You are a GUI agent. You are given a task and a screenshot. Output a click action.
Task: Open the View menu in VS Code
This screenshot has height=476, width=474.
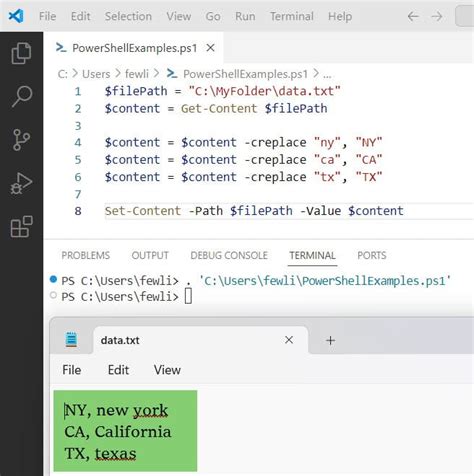[179, 16]
